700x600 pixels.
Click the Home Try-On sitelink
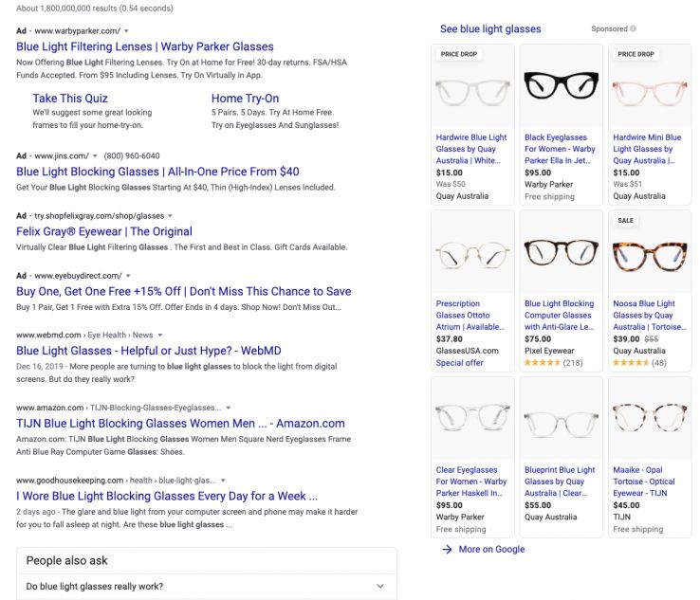pyautogui.click(x=245, y=98)
